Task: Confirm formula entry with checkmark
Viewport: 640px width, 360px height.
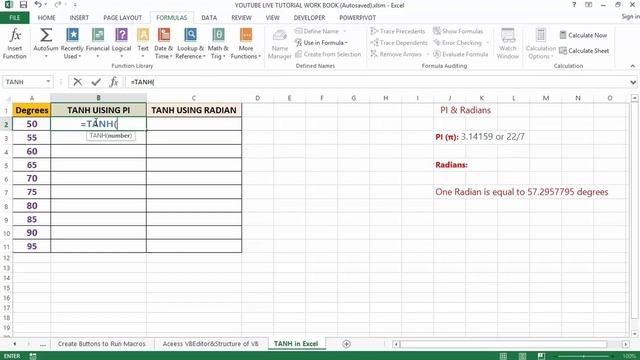Action: 96,82
